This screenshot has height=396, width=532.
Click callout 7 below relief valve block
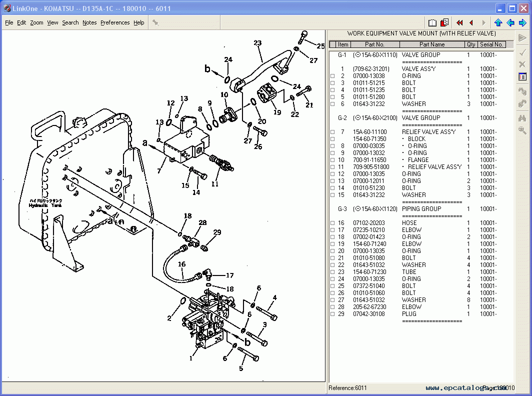point(159,170)
